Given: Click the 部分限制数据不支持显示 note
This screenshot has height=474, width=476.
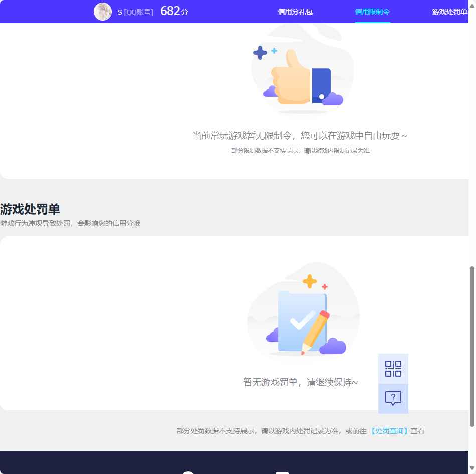Looking at the screenshot, I should (301, 151).
